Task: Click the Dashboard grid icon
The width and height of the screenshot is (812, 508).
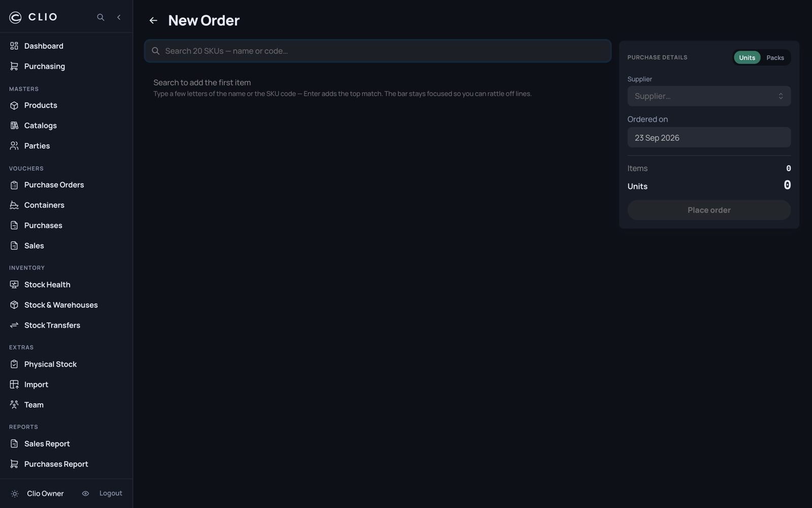Action: pyautogui.click(x=14, y=46)
